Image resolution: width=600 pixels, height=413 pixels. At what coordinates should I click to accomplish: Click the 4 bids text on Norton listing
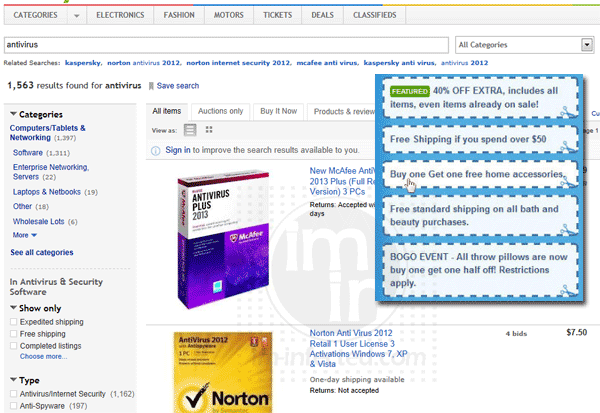(x=516, y=334)
